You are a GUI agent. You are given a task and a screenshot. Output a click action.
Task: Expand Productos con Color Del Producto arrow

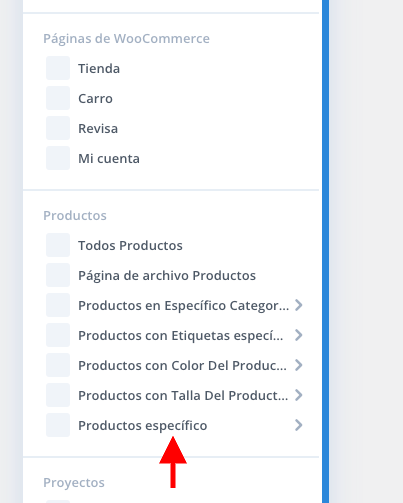click(x=299, y=365)
